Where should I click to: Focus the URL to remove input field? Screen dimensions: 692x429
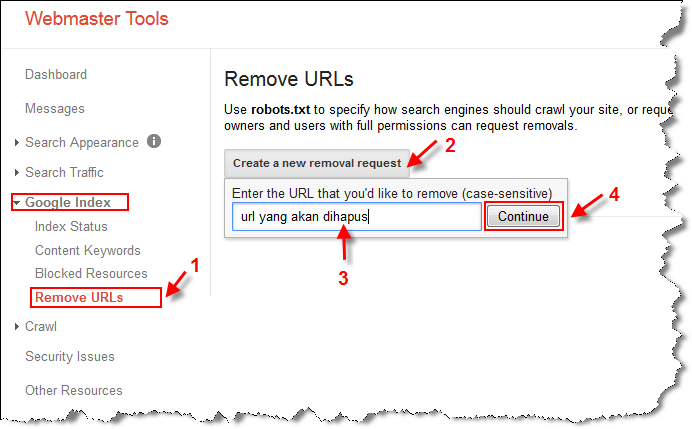pyautogui.click(x=357, y=217)
